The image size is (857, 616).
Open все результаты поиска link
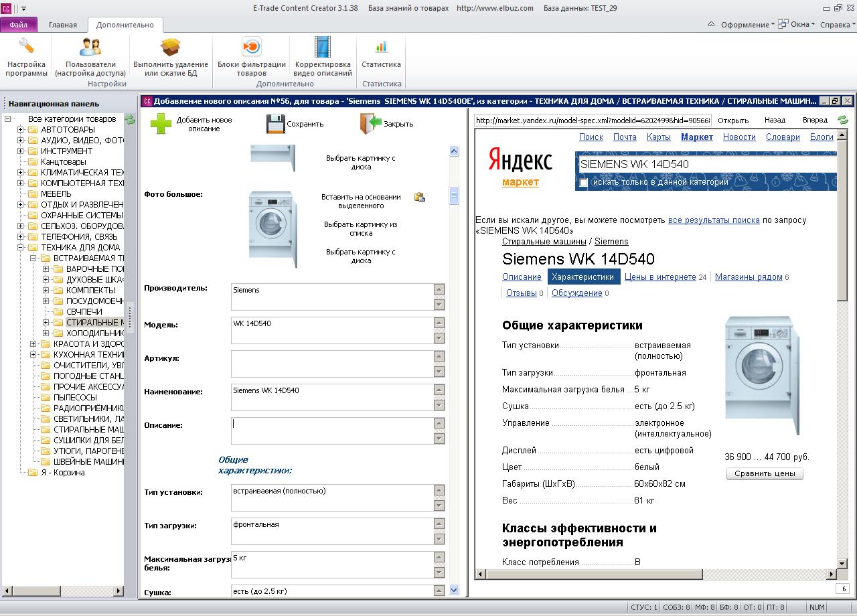pos(714,220)
